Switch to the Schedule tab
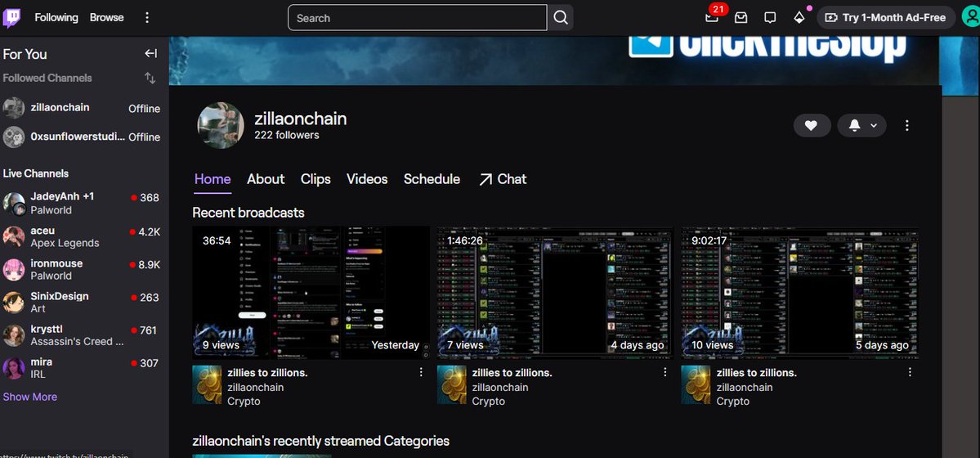 (x=432, y=179)
